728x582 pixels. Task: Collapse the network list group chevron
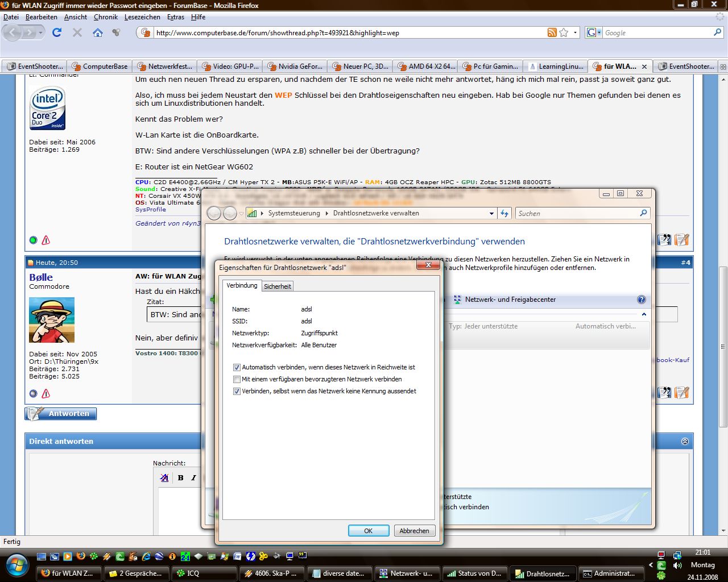[644, 314]
